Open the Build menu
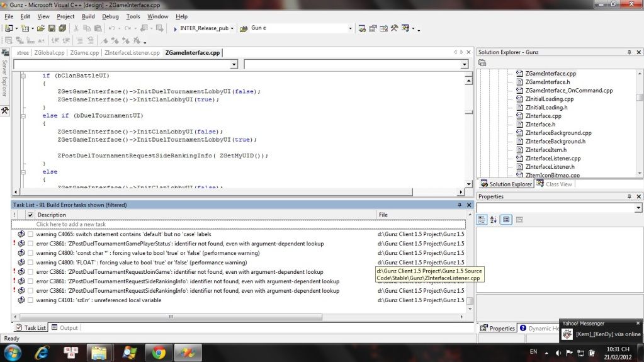Image resolution: width=644 pixels, height=362 pixels. 88,16
